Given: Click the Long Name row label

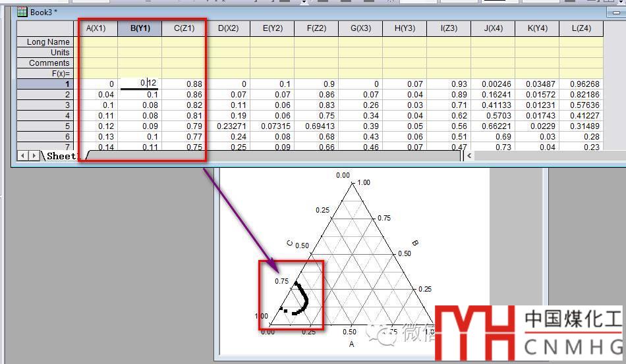Looking at the screenshot, I should (x=45, y=42).
